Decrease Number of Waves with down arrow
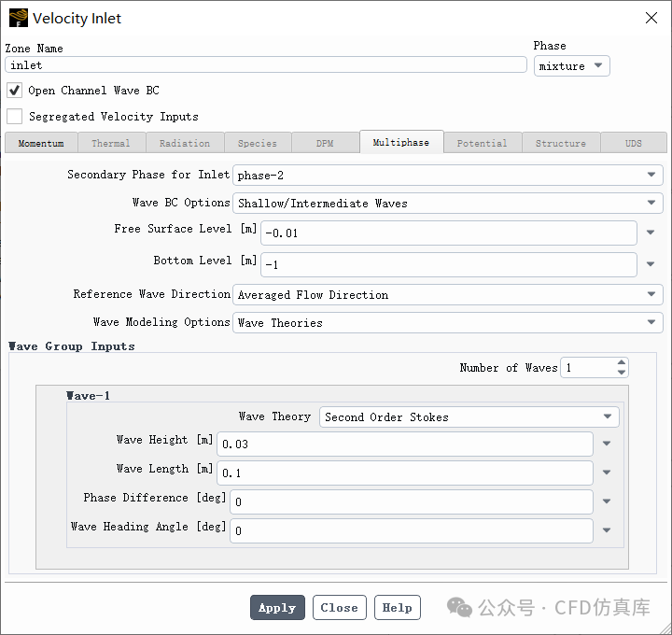The width and height of the screenshot is (672, 635). tap(622, 373)
